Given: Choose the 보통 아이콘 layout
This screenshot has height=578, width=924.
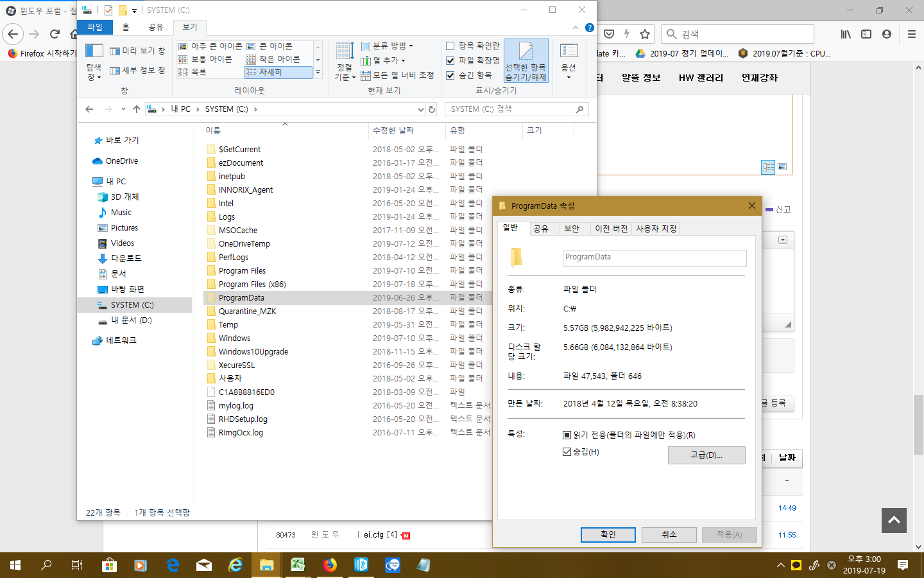Looking at the screenshot, I should pos(205,59).
